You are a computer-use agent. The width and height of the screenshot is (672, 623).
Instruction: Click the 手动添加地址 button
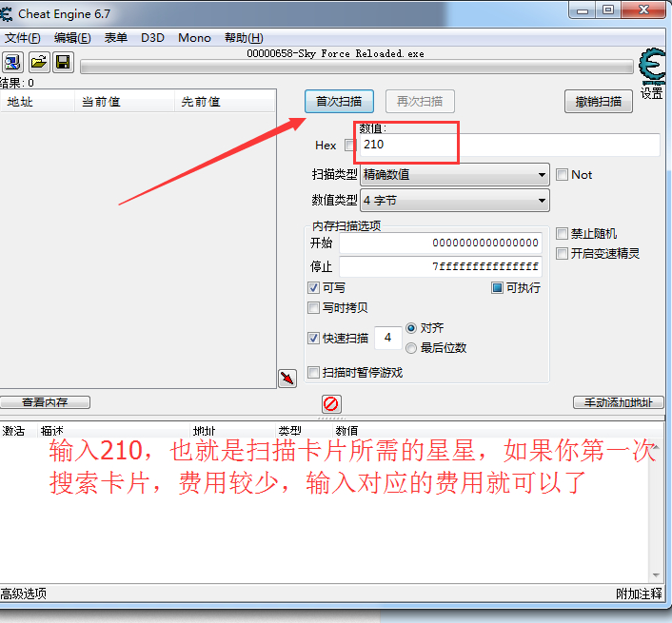pyautogui.click(x=619, y=402)
